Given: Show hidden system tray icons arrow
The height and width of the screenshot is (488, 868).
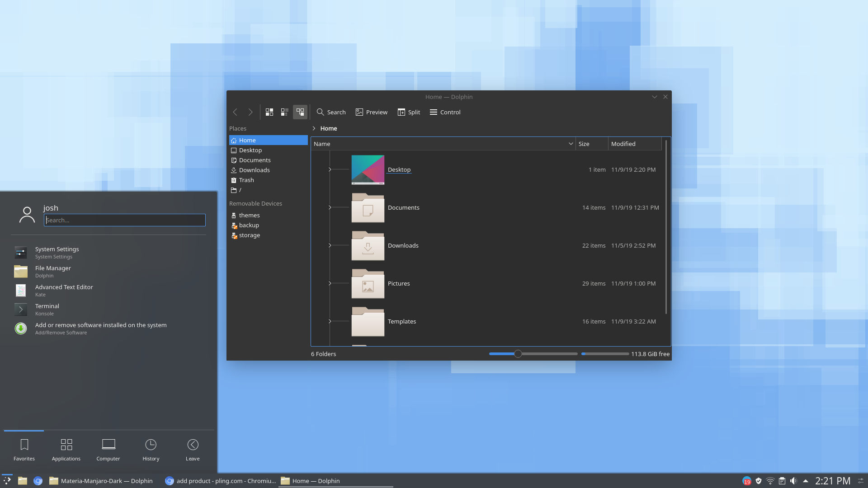Looking at the screenshot, I should 806,481.
